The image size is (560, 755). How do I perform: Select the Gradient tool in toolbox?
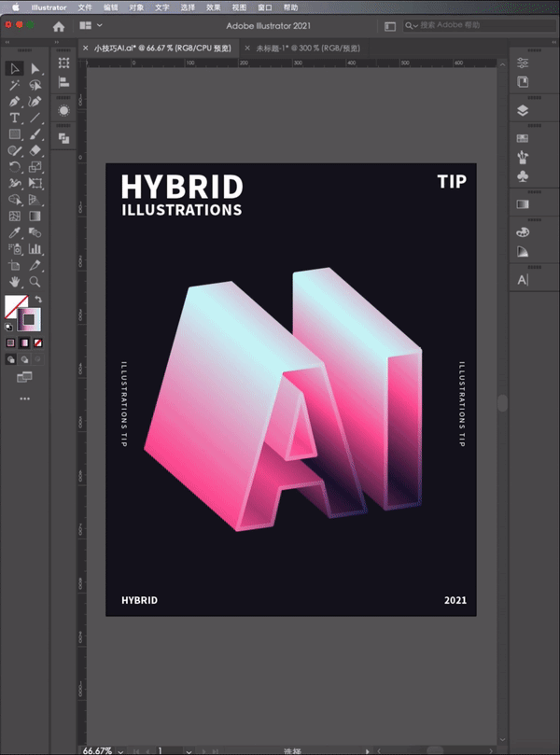tap(35, 217)
